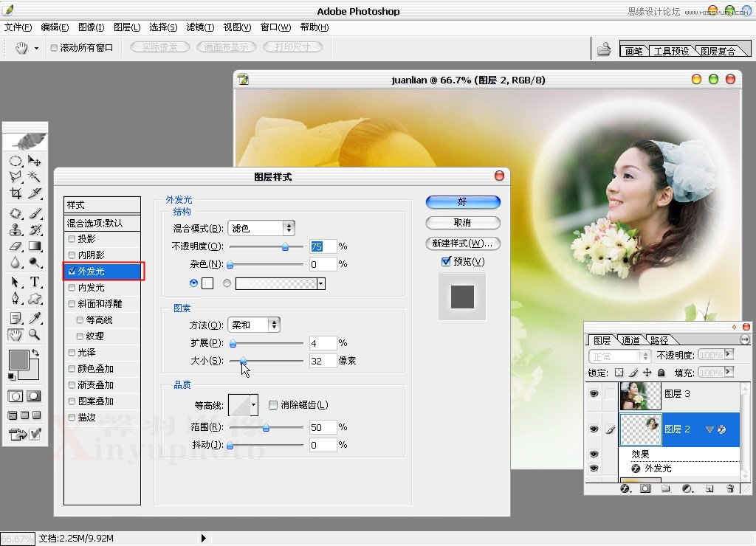Open Layers panel blend mode dropdown
The width and height of the screenshot is (756, 546).
pyautogui.click(x=620, y=356)
